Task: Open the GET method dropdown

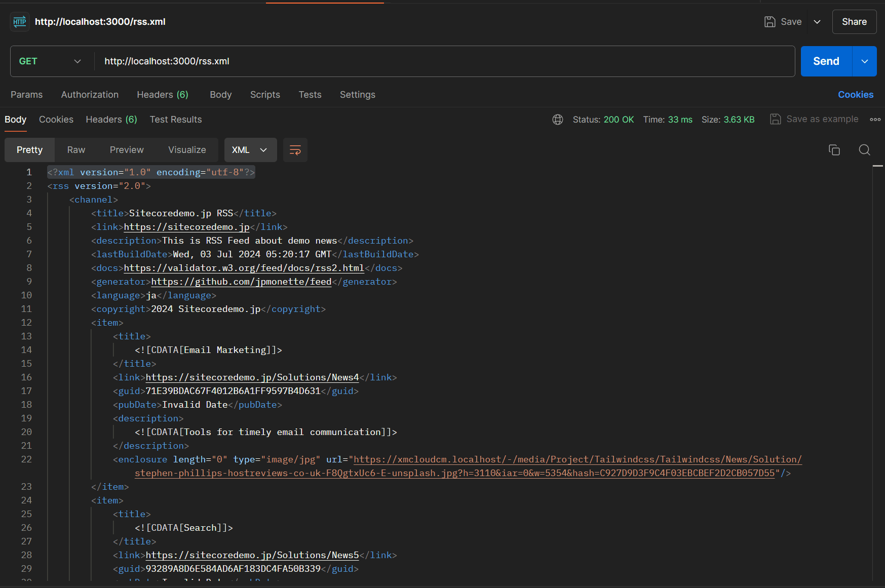Action: [x=50, y=61]
